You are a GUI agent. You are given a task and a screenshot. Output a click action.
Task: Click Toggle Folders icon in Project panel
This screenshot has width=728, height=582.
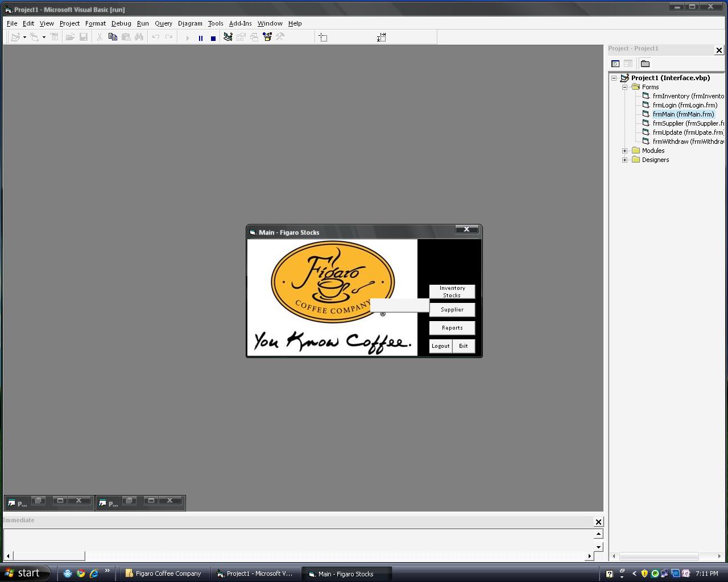coord(645,64)
